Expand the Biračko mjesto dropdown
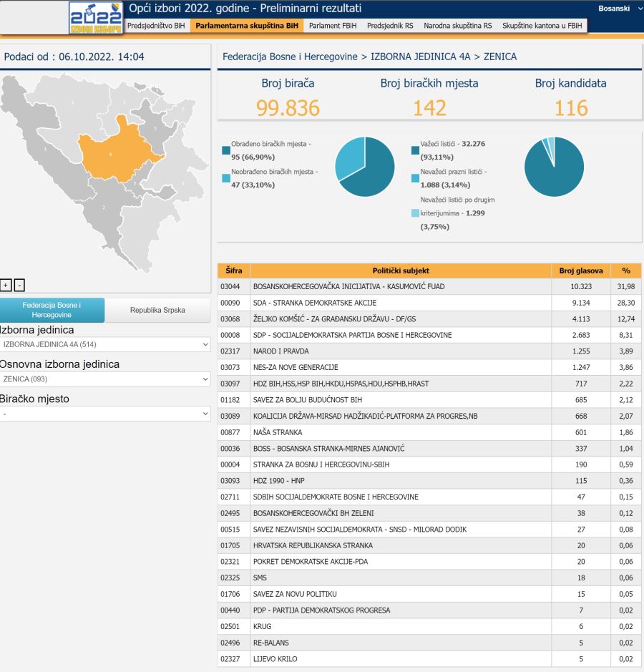Image resolution: width=644 pixels, height=672 pixels. coord(105,414)
